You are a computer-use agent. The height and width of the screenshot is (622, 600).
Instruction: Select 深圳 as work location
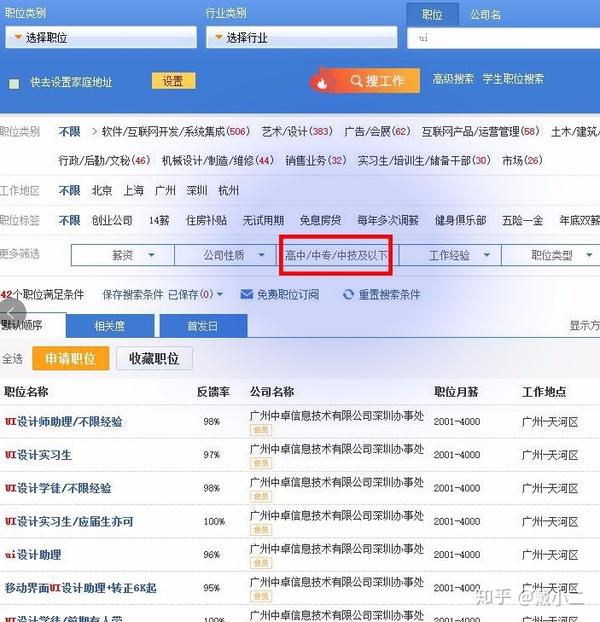[x=197, y=190]
